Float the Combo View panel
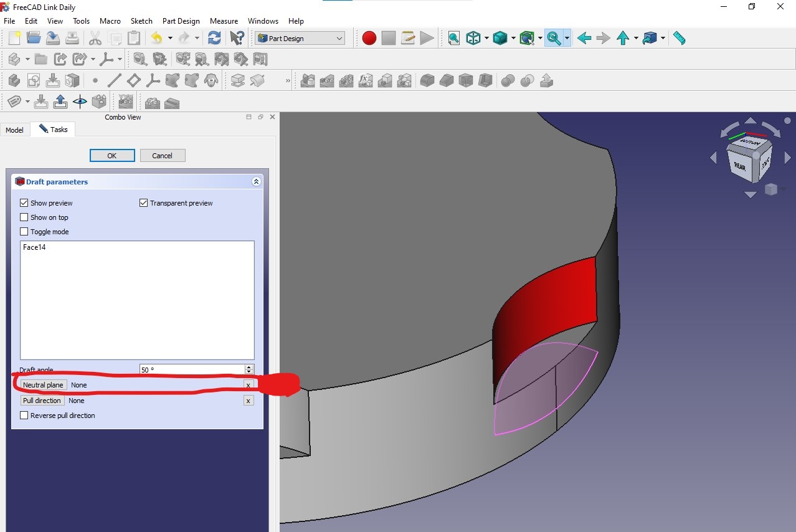The image size is (796, 532). (x=260, y=117)
